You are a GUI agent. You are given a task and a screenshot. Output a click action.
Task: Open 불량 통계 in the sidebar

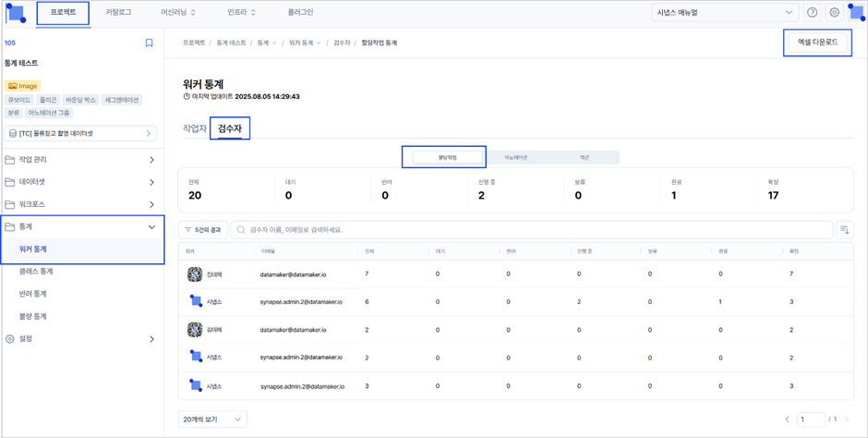pos(32,317)
